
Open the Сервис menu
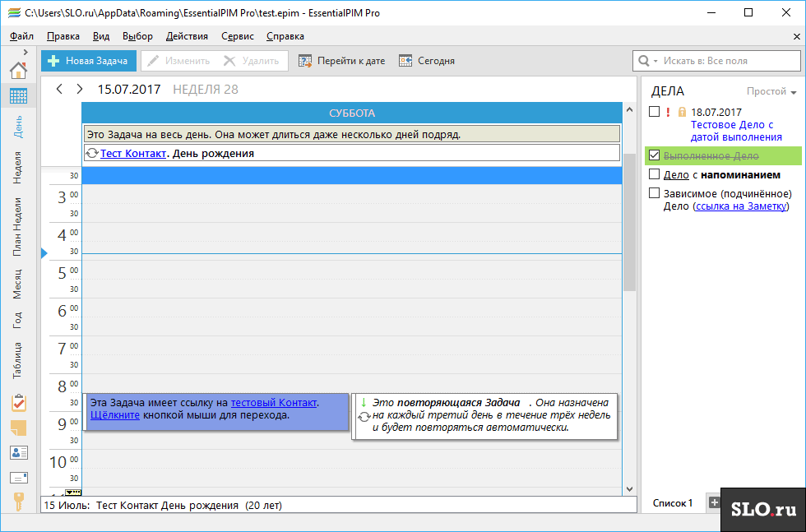pos(238,36)
